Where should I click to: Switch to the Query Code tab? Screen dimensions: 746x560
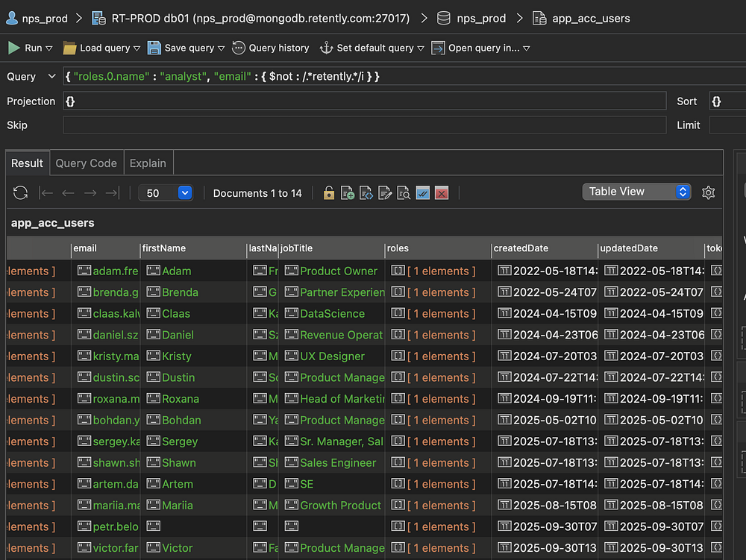click(86, 163)
